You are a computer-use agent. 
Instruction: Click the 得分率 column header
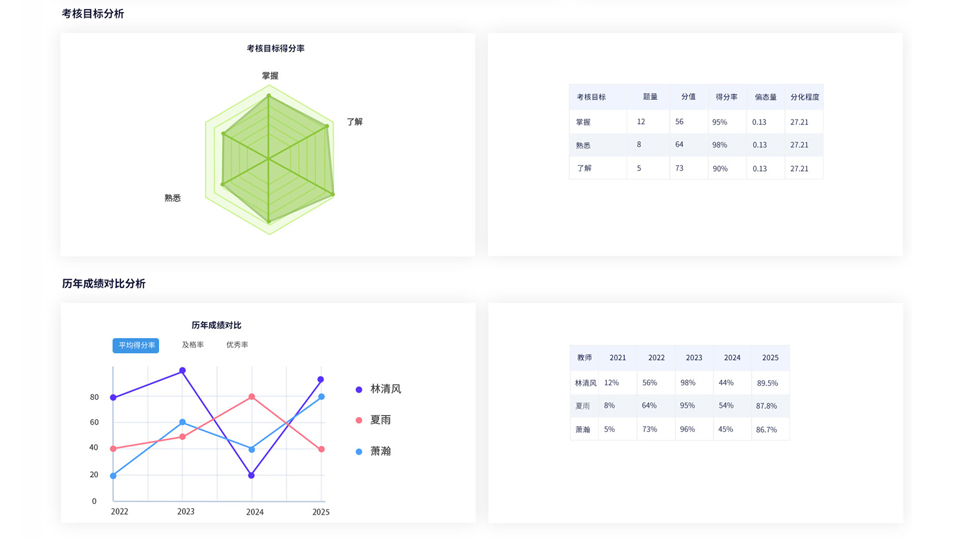pyautogui.click(x=727, y=97)
